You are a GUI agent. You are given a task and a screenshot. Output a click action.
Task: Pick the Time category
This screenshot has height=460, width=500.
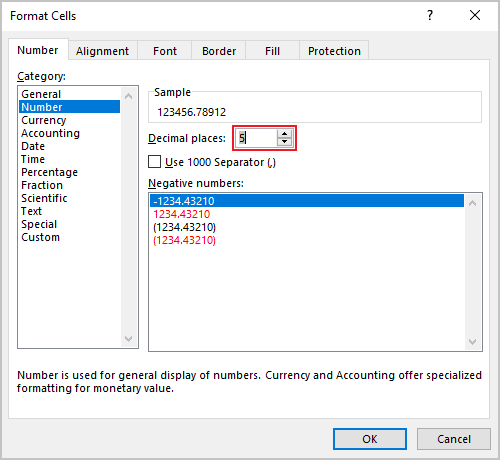(69, 159)
